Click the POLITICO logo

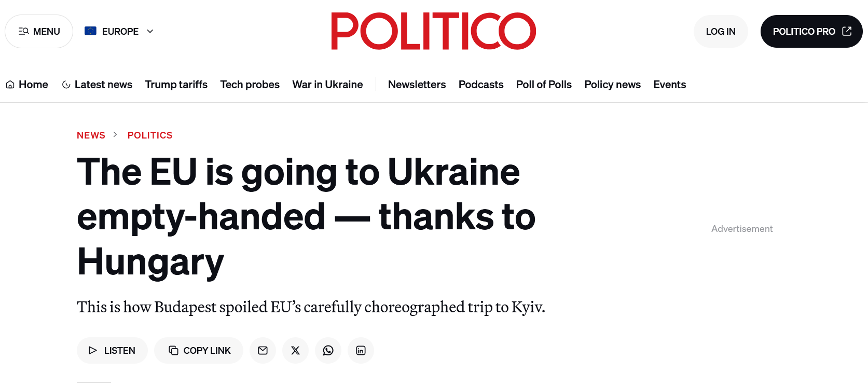[433, 31]
